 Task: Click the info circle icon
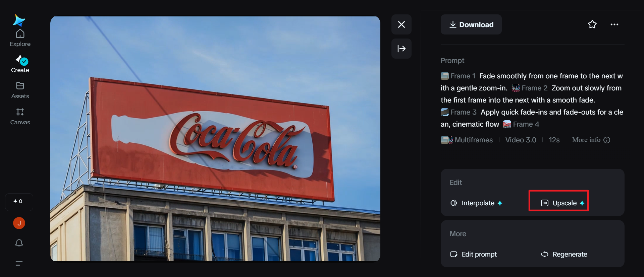[607, 140]
